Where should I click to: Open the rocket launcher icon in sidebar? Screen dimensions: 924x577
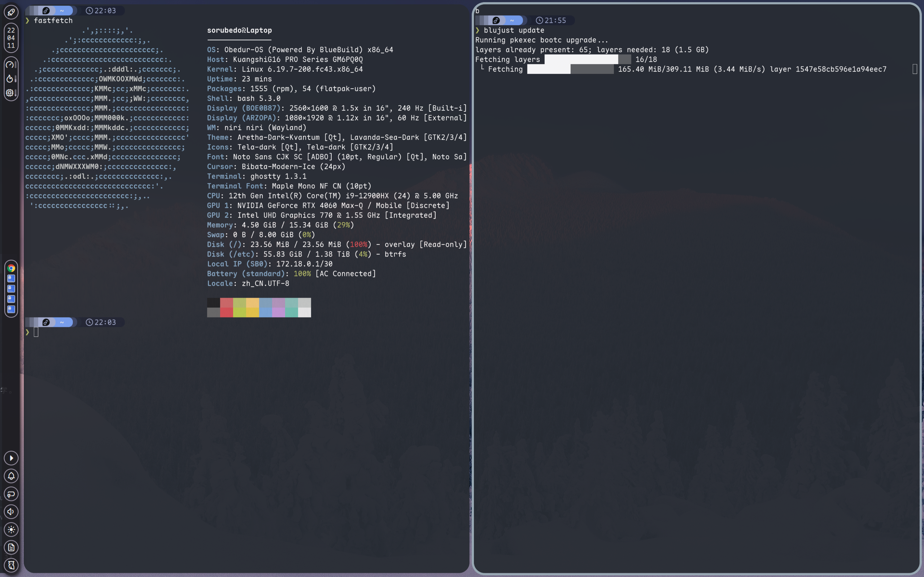[11, 12]
